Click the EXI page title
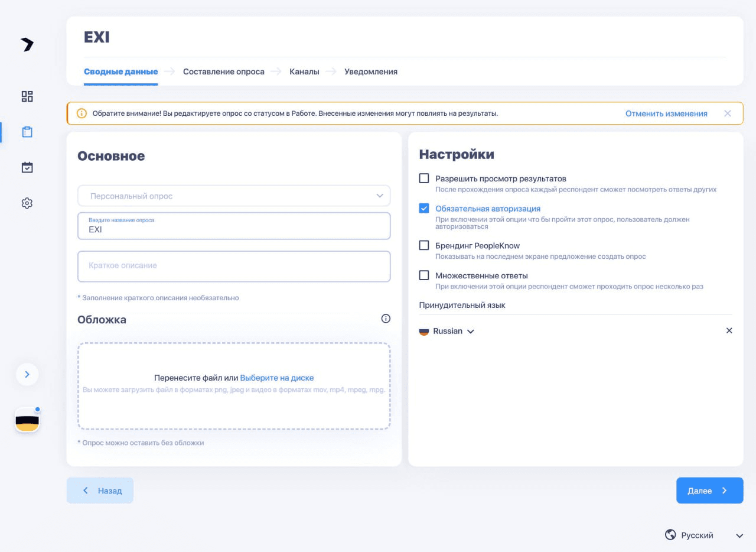Screen dimensions: 756x552 pyautogui.click(x=97, y=37)
